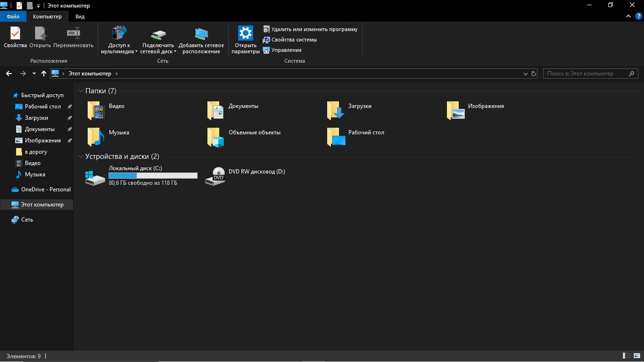The width and height of the screenshot is (644, 362).
Task: Open Доступ к мультимедиа ribbon icon
Action: pos(119,34)
